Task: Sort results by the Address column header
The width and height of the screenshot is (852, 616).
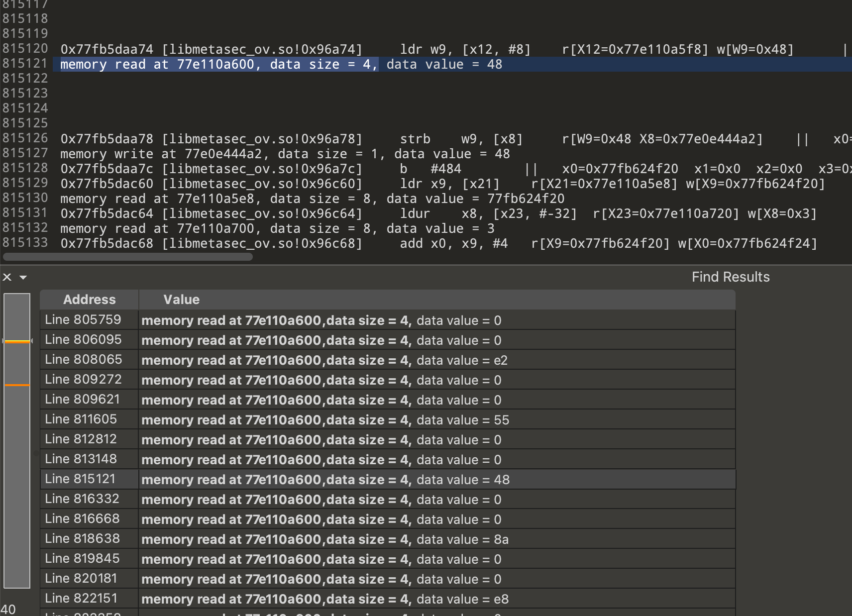Action: [x=89, y=300]
